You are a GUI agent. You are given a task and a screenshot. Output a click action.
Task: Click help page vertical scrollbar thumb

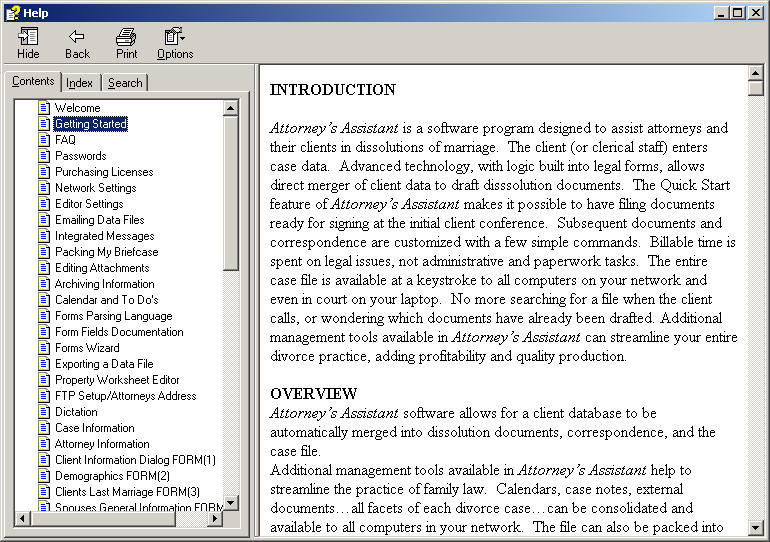[x=755, y=88]
